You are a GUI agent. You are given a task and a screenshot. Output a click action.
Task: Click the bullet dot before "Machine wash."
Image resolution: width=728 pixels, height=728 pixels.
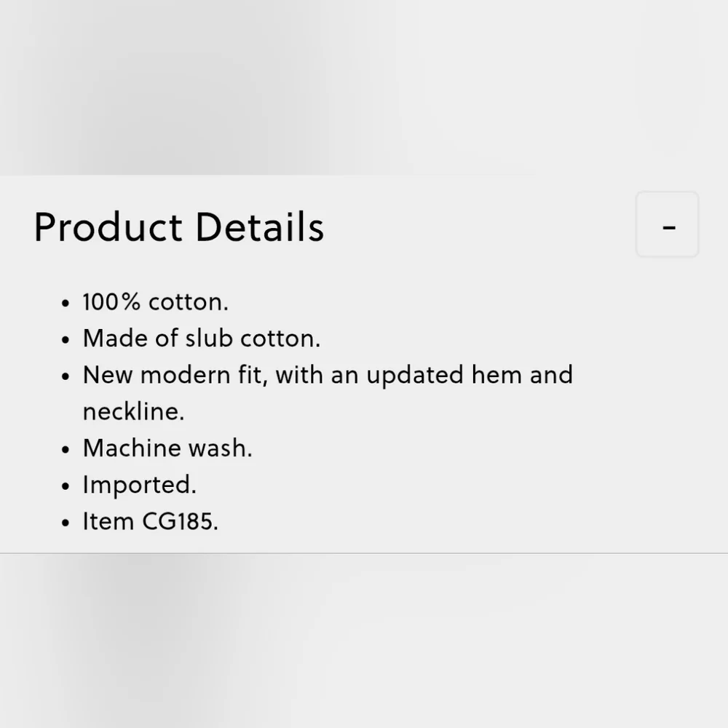tap(65, 450)
